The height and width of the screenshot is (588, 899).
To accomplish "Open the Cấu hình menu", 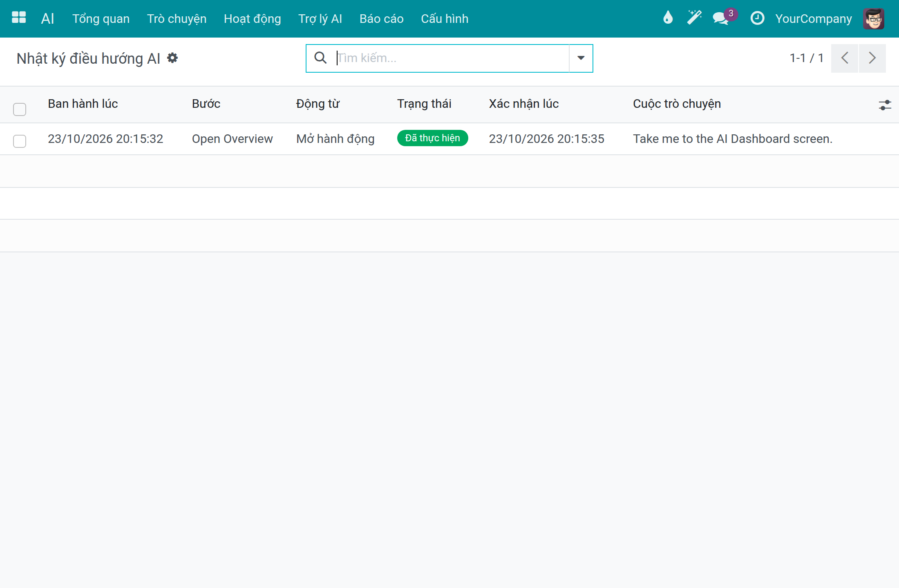I will (445, 19).
